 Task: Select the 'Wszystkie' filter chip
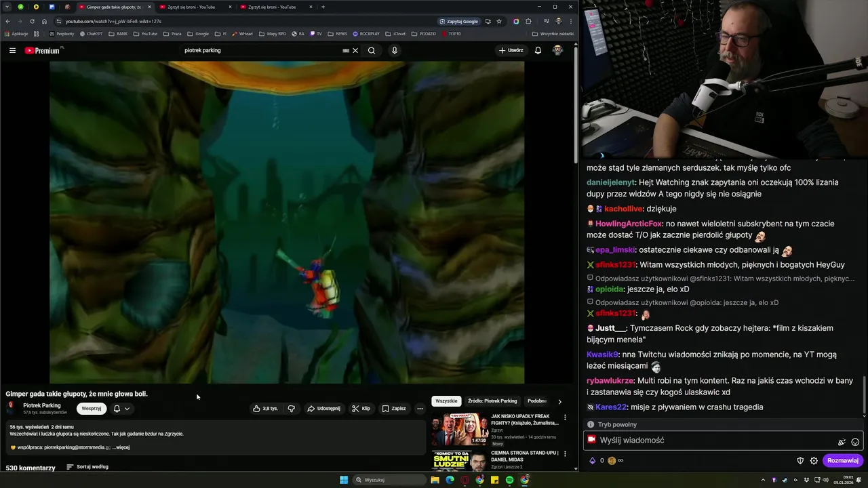(x=446, y=401)
